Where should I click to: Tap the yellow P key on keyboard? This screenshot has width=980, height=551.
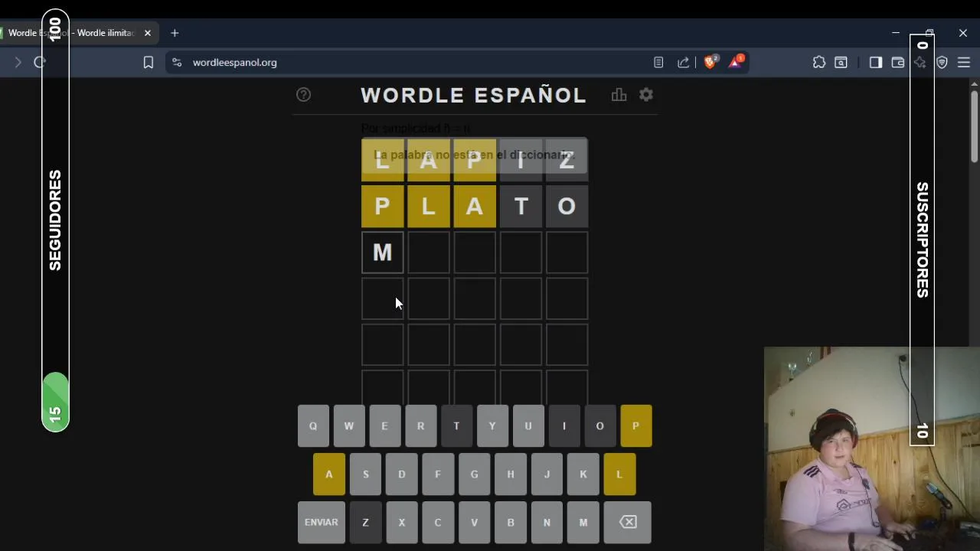point(635,425)
